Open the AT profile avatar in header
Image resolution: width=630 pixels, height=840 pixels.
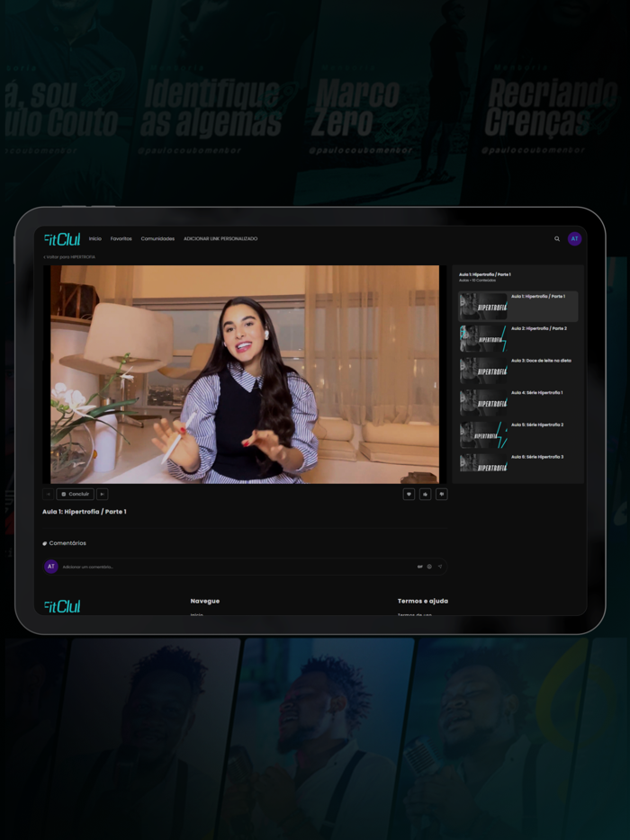click(574, 239)
